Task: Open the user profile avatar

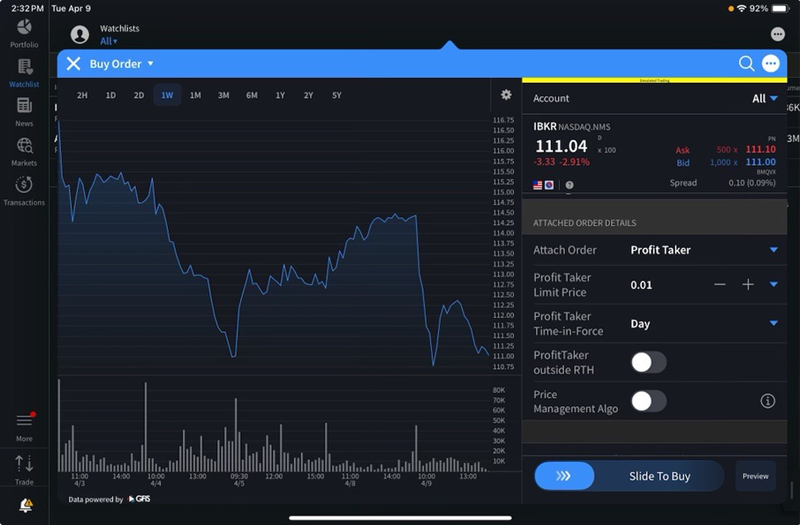Action: 80,35
